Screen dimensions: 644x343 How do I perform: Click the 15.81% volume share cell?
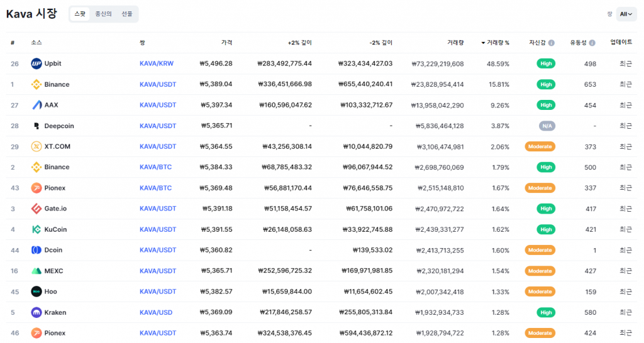pos(499,85)
